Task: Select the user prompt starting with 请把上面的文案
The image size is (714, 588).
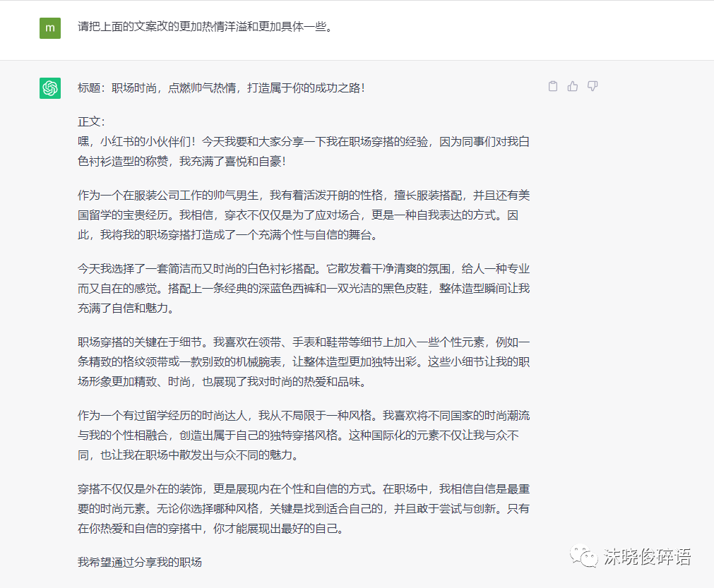Action: pyautogui.click(x=205, y=28)
